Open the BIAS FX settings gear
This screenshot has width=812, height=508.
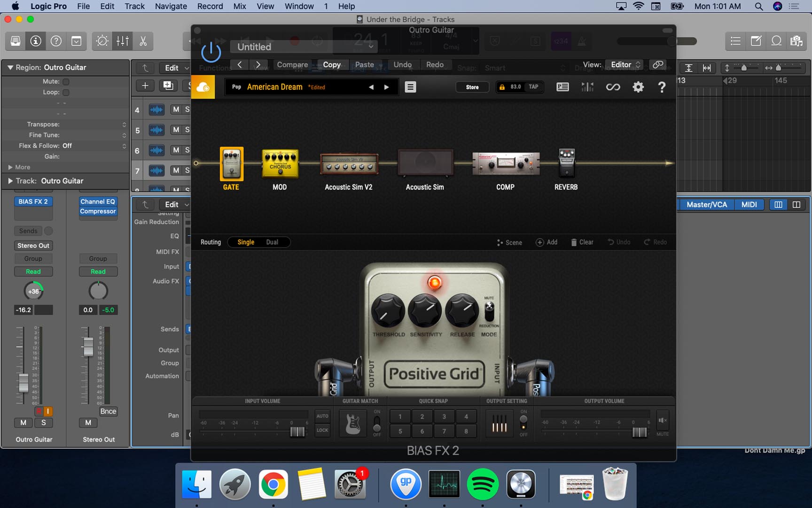[638, 87]
